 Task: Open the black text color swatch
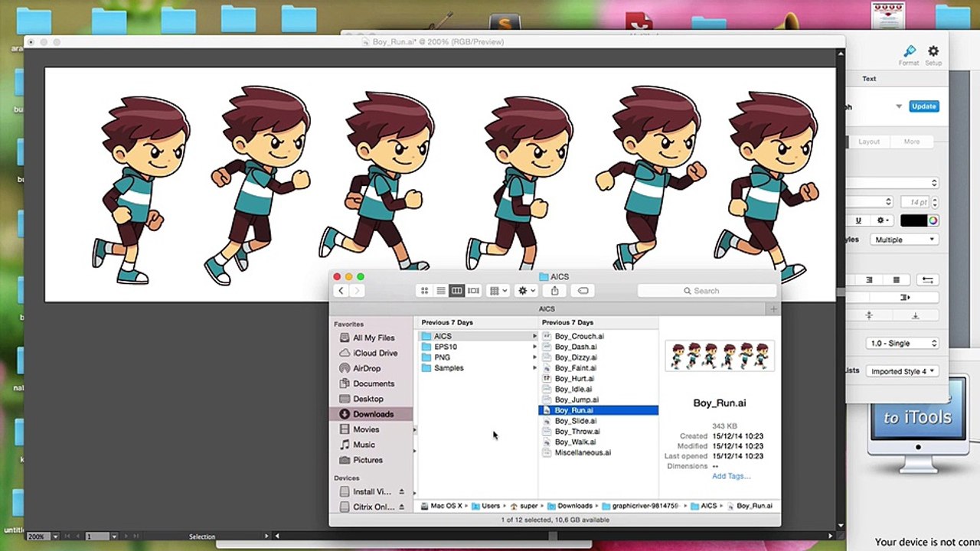tap(913, 220)
